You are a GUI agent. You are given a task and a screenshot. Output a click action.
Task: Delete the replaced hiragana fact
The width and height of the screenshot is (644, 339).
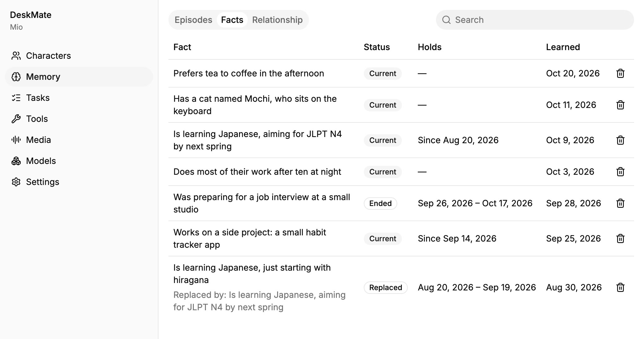point(620,287)
